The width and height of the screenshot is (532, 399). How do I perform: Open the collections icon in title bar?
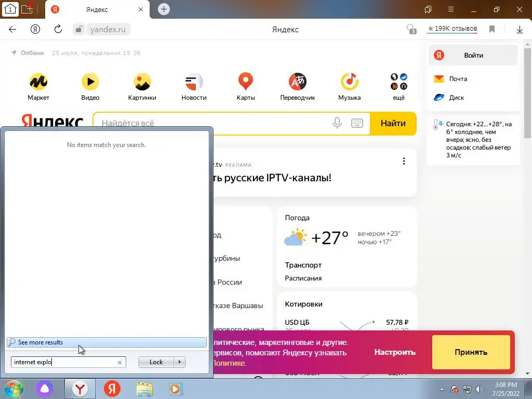click(x=428, y=9)
